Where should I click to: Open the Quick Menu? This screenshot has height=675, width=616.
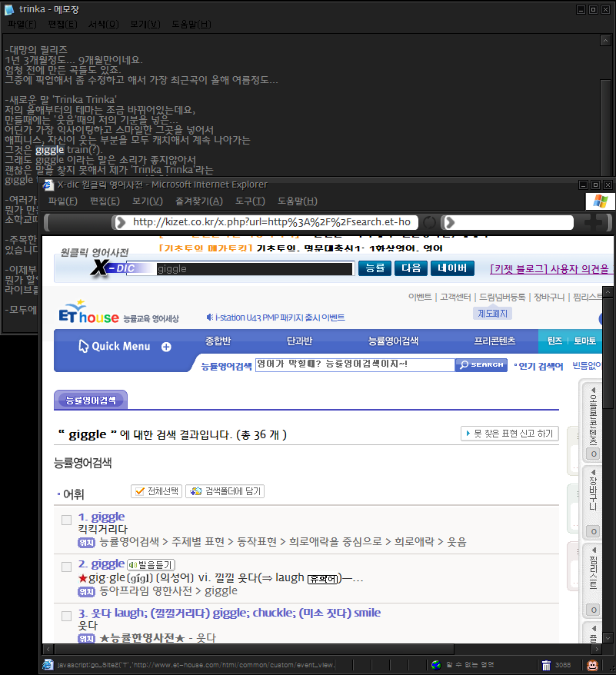click(x=121, y=347)
